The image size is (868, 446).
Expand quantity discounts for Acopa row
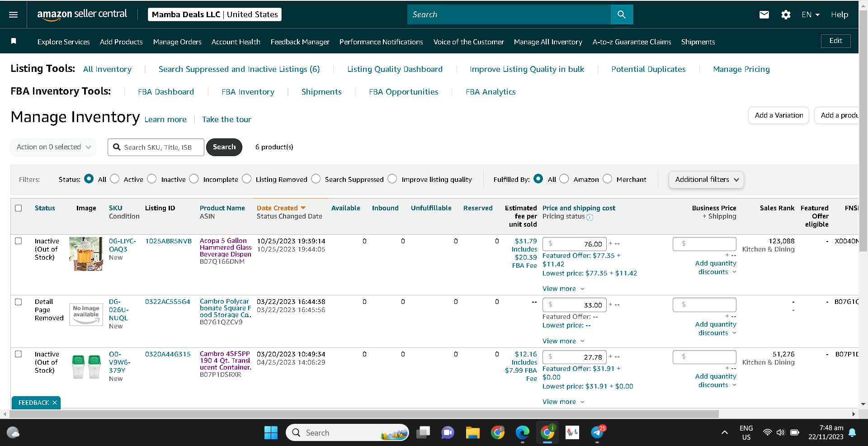tap(716, 267)
